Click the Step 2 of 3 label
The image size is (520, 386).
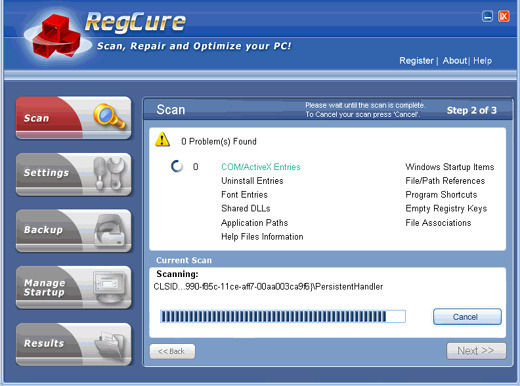[x=471, y=110]
